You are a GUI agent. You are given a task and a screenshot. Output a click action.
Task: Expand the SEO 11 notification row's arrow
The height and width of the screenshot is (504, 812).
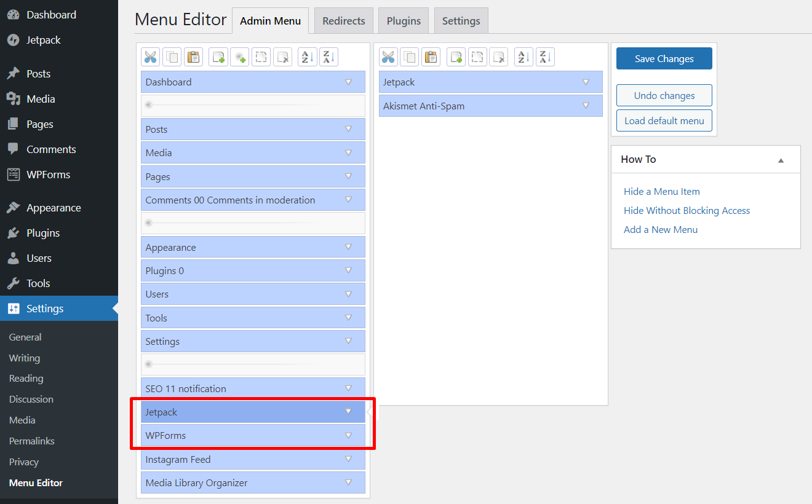pyautogui.click(x=348, y=388)
